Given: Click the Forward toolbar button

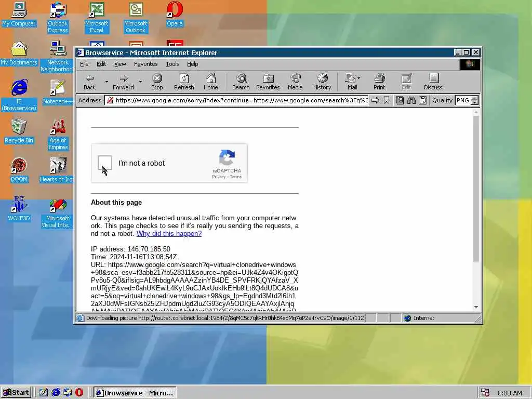Looking at the screenshot, I should pos(124,82).
